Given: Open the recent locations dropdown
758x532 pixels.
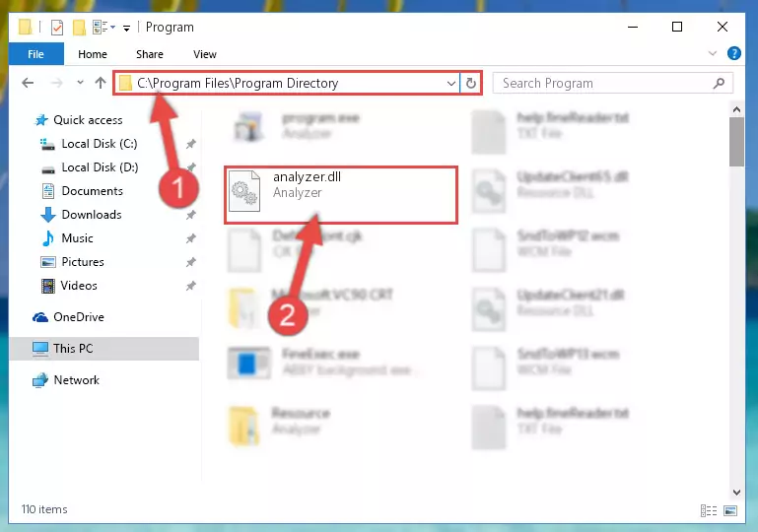Looking at the screenshot, I should 80,83.
